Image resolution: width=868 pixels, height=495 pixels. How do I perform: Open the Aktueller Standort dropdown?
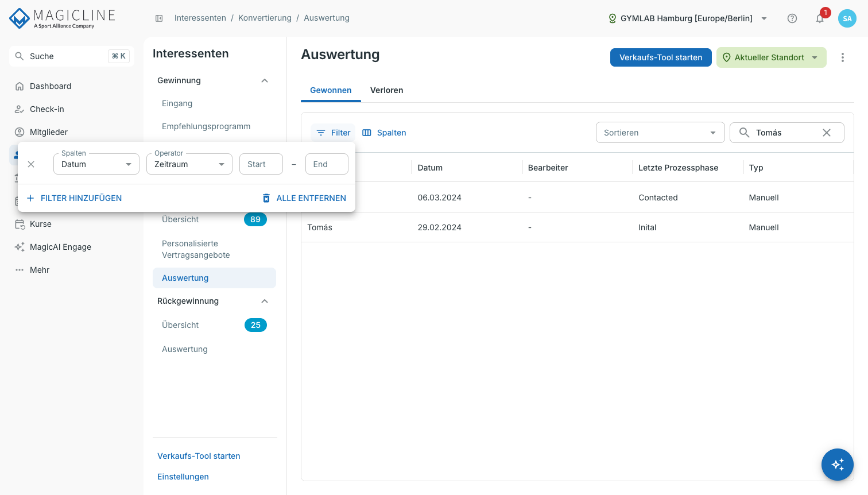tap(772, 57)
